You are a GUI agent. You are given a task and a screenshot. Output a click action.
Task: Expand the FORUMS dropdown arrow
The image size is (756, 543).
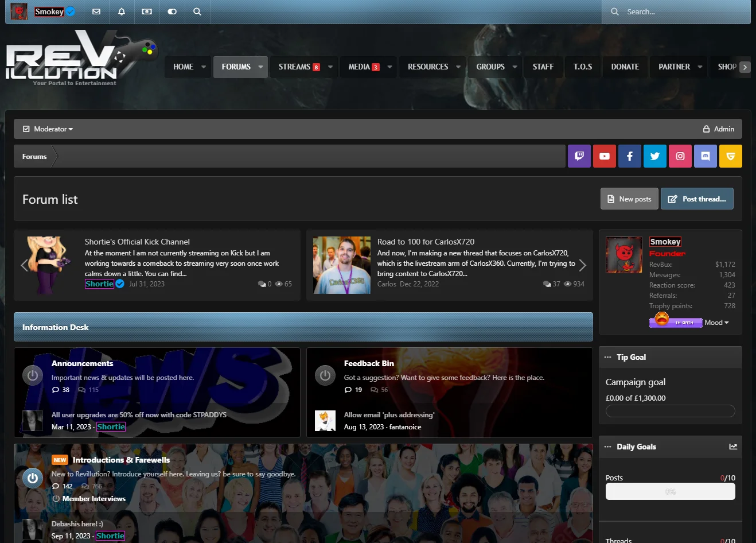pos(261,67)
